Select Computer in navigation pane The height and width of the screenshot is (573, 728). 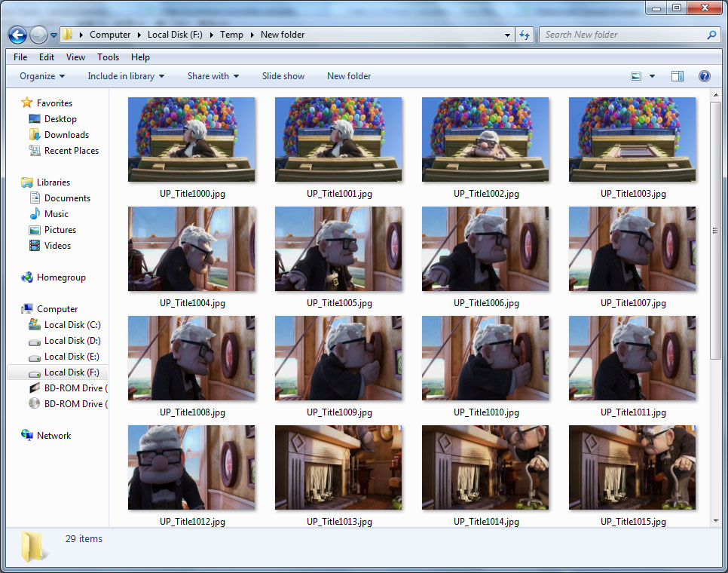coord(57,309)
